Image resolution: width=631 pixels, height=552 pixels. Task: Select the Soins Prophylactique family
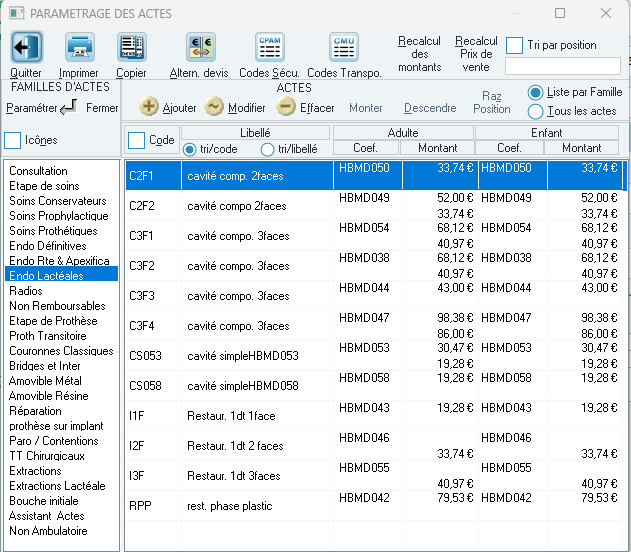(x=62, y=216)
